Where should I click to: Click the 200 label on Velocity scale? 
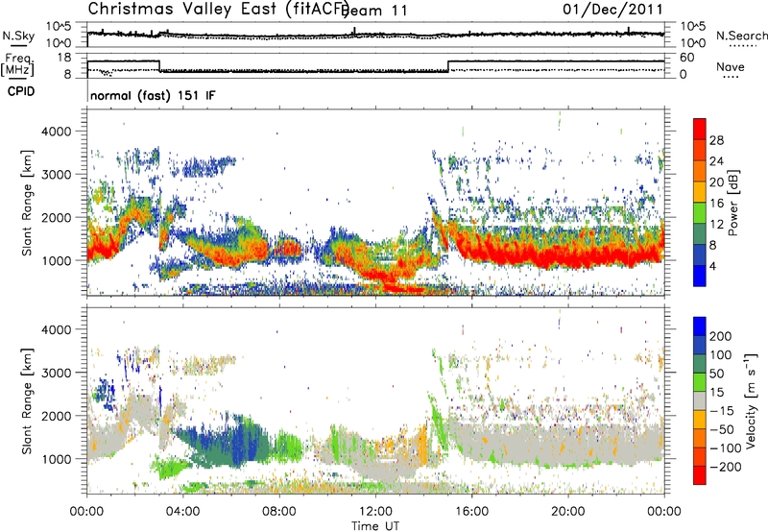point(721,336)
